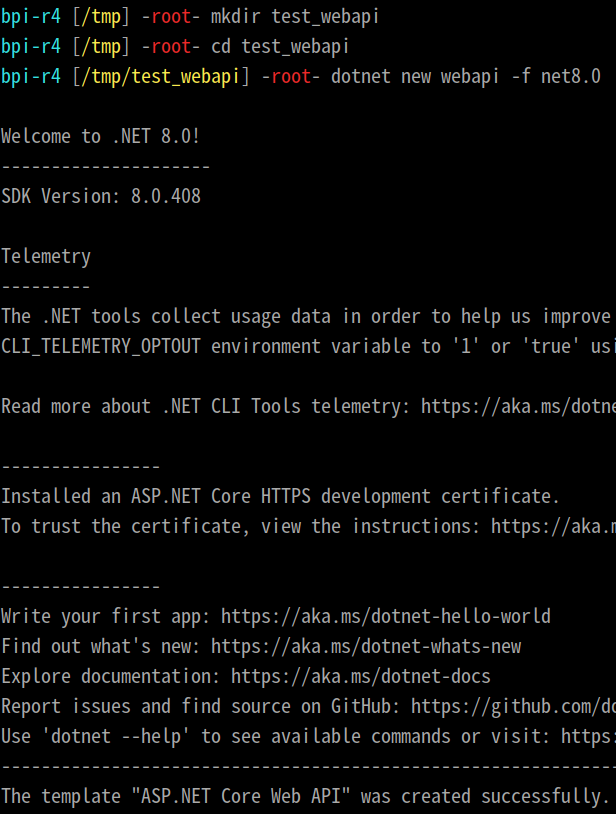Screen dimensions: 616x814
Task: Click the GitHub source URL
Action: [513, 707]
